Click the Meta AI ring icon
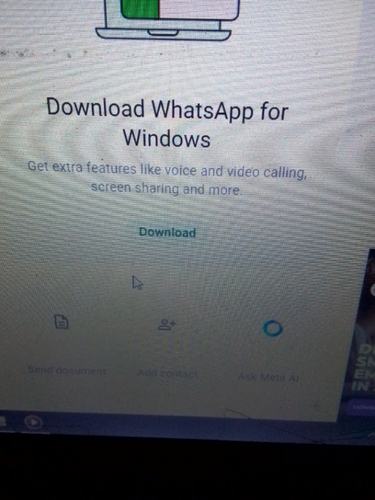This screenshot has height=500, width=375. [273, 328]
